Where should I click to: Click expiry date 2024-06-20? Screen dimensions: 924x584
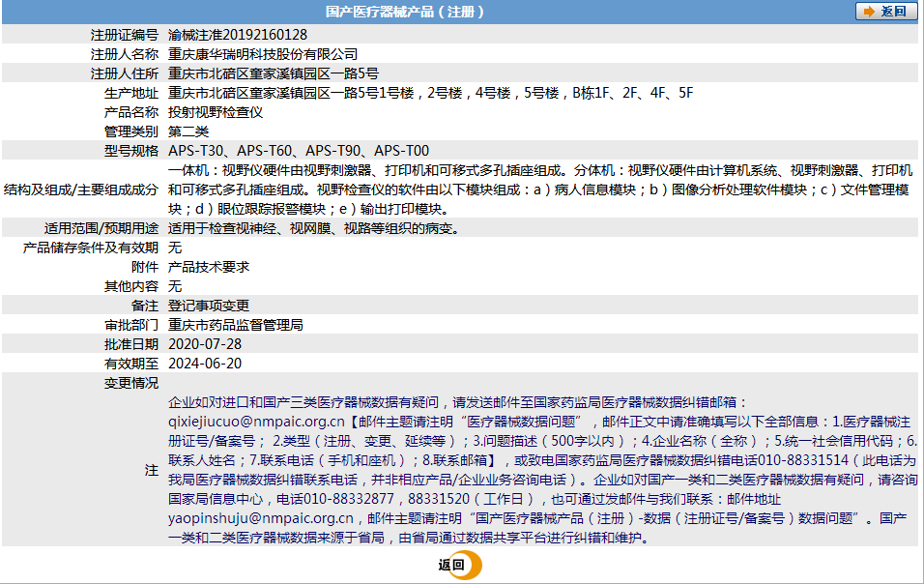(205, 364)
